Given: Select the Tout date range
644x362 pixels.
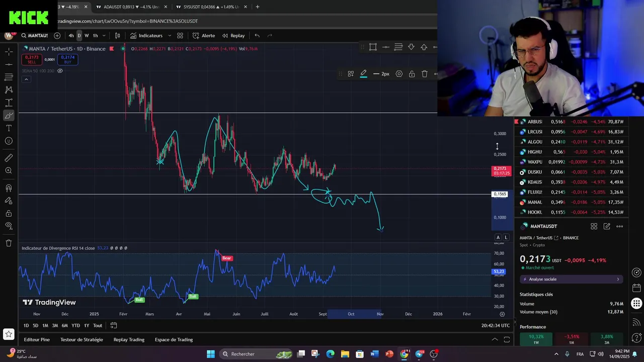Looking at the screenshot, I should click(98, 326).
